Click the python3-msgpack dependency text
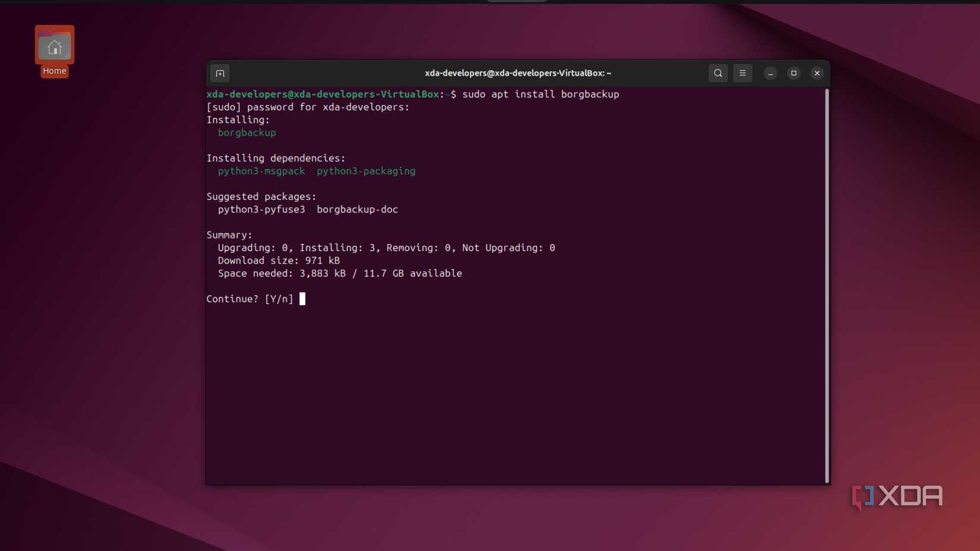This screenshot has height=551, width=980. (261, 171)
